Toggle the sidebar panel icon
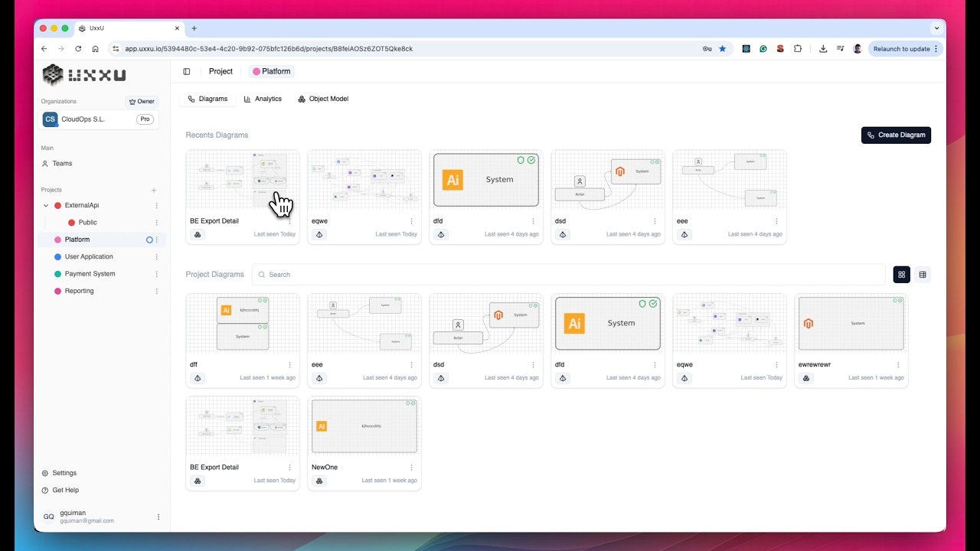 (187, 71)
